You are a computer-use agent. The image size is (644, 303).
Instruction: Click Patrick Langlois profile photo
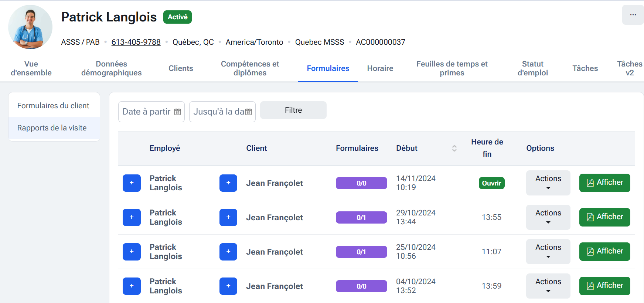(30, 27)
